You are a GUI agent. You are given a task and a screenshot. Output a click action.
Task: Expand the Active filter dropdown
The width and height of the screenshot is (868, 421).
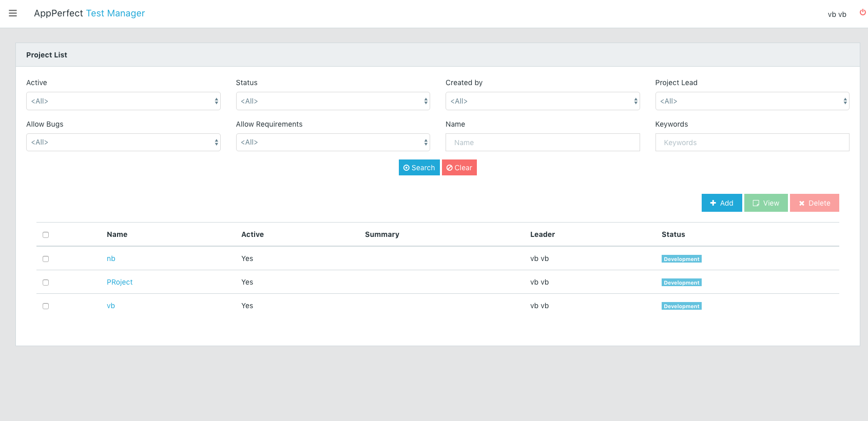[123, 101]
